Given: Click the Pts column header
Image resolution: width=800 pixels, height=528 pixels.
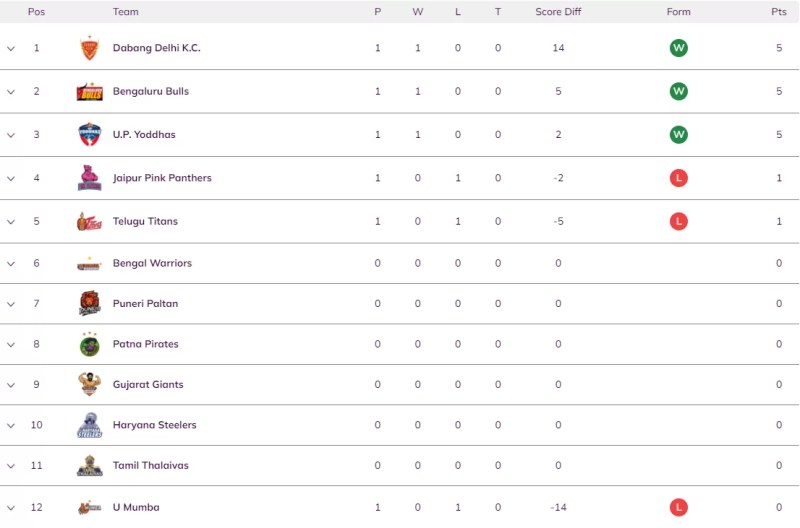Looking at the screenshot, I should pyautogui.click(x=778, y=12).
